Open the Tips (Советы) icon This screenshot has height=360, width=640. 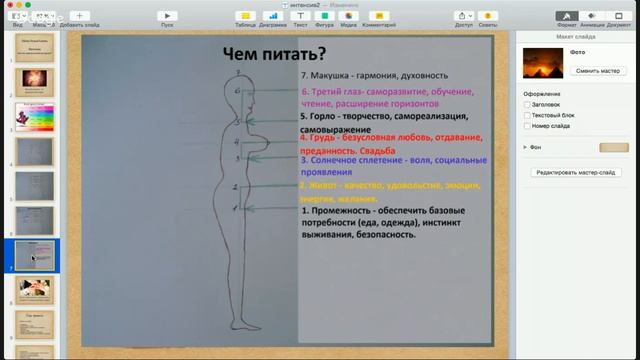tap(488, 16)
